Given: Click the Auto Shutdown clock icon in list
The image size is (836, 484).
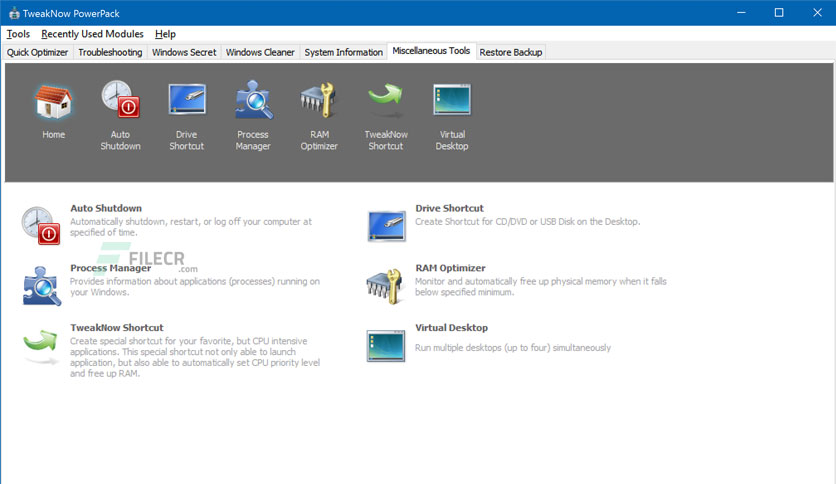Looking at the screenshot, I should pos(41,225).
